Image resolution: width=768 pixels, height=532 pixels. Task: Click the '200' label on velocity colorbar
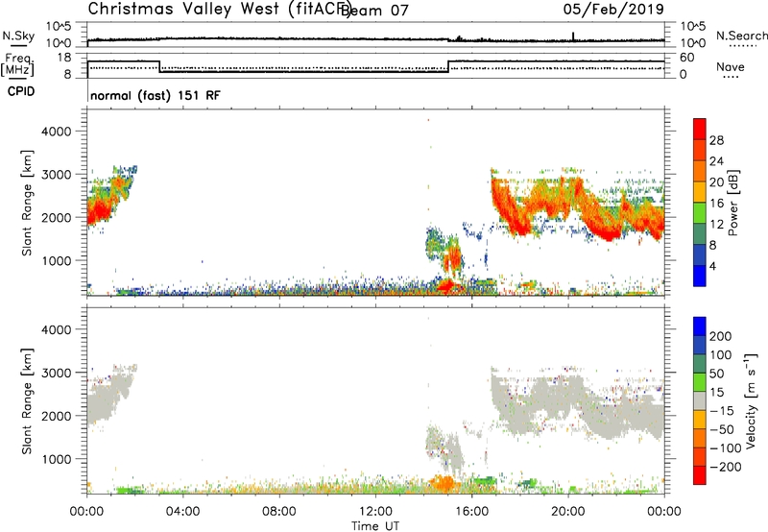(x=721, y=336)
